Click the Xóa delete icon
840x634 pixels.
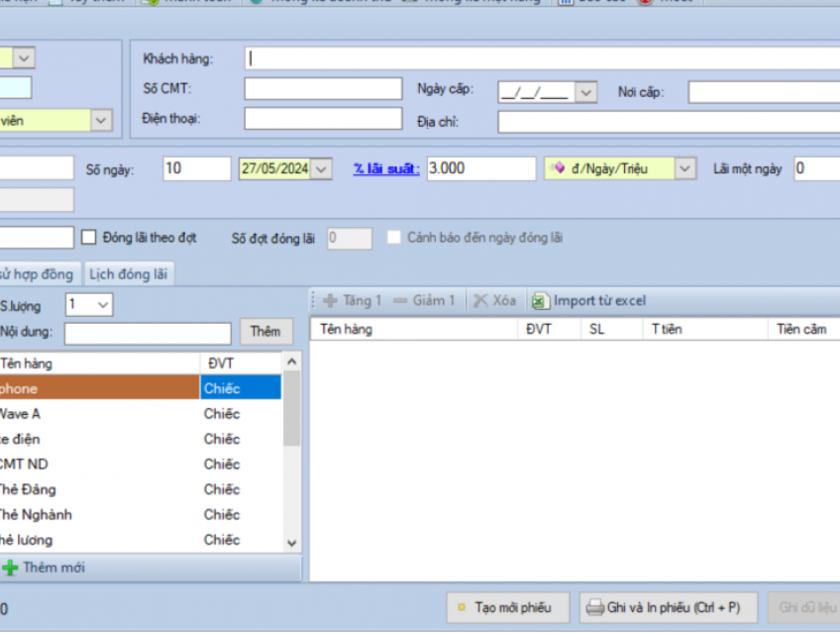click(x=479, y=300)
